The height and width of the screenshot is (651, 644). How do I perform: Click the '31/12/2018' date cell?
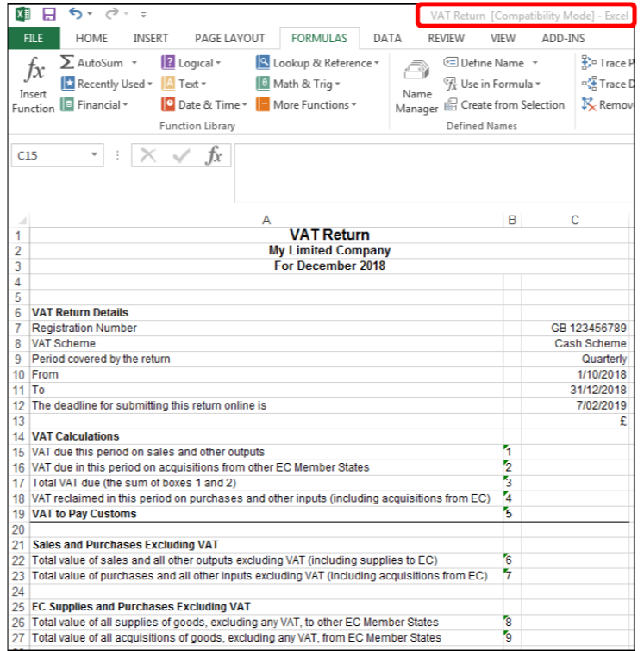[575, 390]
